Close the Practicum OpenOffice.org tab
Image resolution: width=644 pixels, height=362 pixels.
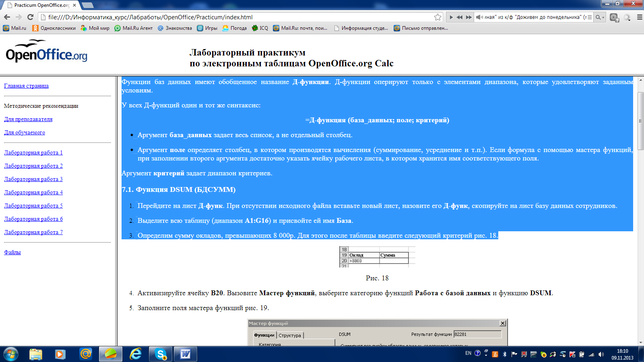pos(74,5)
